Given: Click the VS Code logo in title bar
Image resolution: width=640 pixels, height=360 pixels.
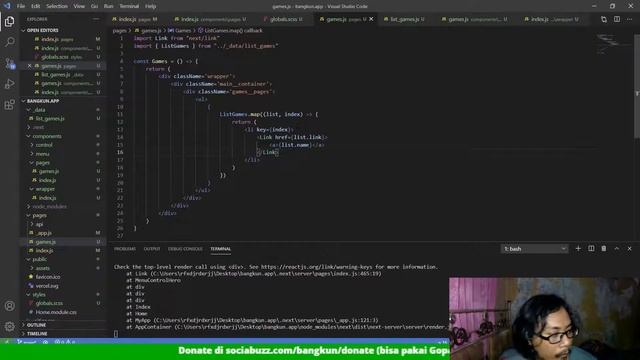Looking at the screenshot, I should (7, 6).
